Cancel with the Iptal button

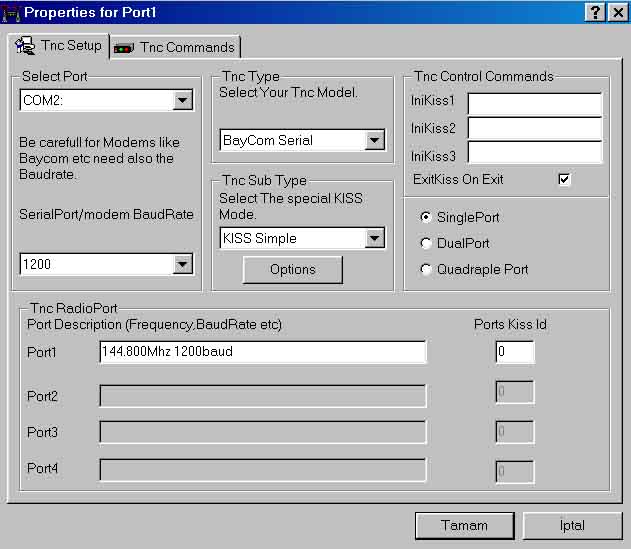point(572,525)
